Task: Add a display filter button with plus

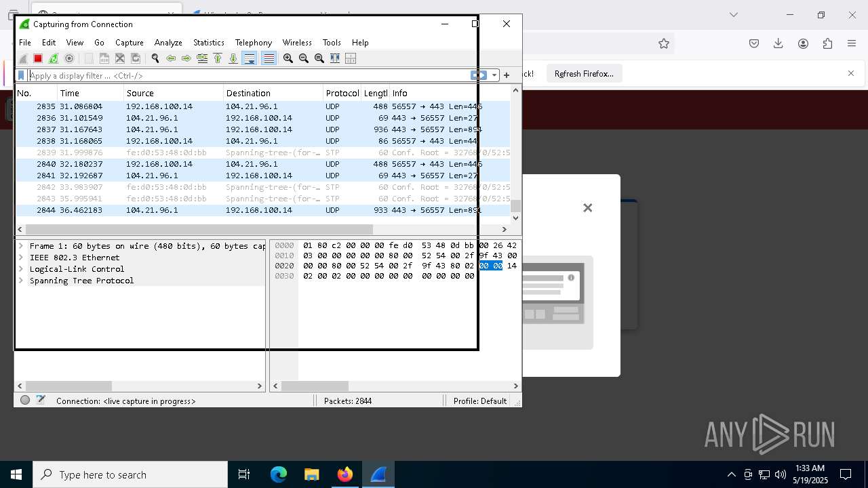Action: (x=507, y=75)
